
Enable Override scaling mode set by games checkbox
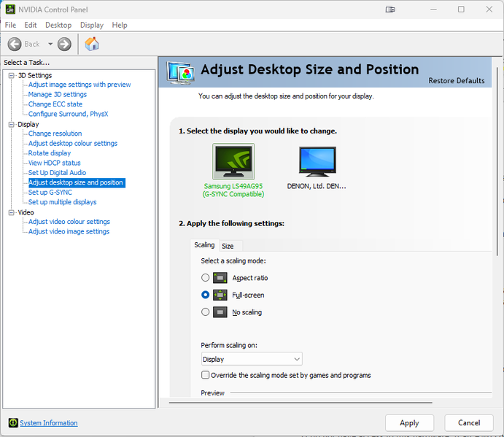tap(205, 375)
